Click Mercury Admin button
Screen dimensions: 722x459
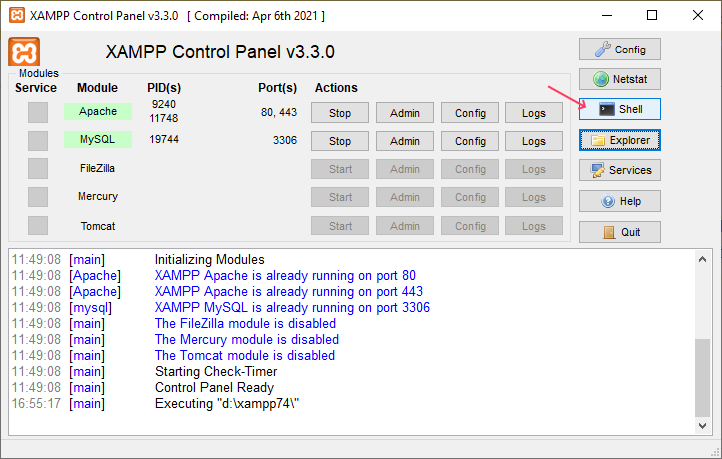(x=405, y=197)
